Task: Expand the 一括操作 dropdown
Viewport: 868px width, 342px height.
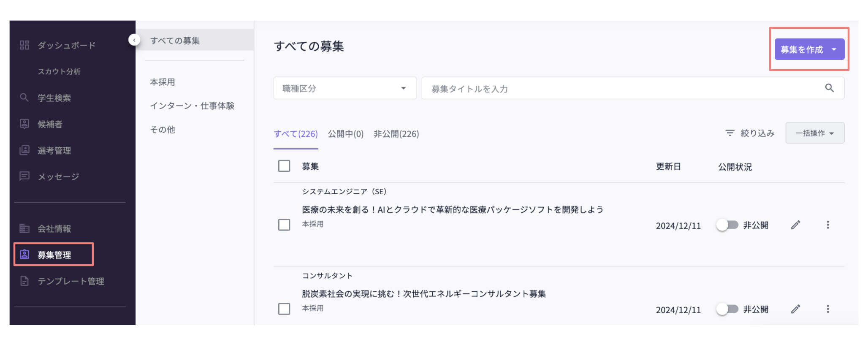Action: coord(815,133)
